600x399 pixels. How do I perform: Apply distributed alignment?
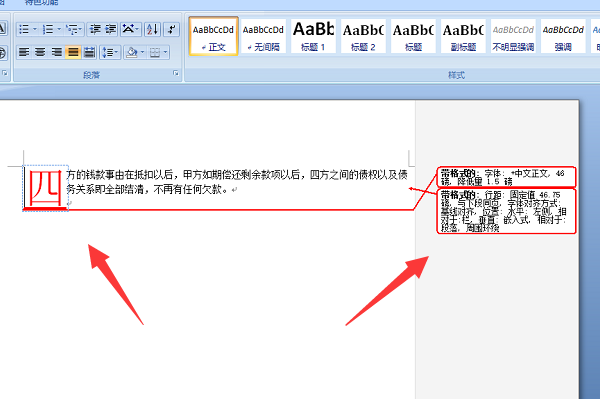[89, 52]
